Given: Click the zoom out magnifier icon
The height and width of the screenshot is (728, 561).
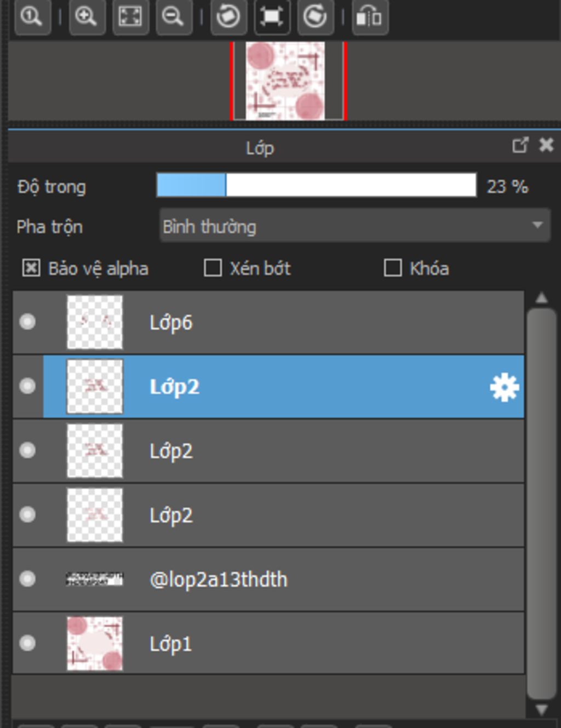Looking at the screenshot, I should pos(174,17).
